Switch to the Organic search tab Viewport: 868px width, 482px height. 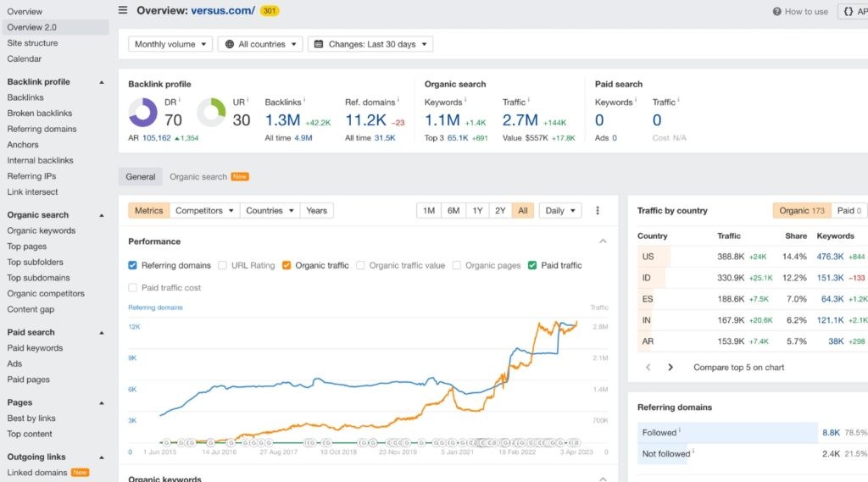tap(198, 177)
